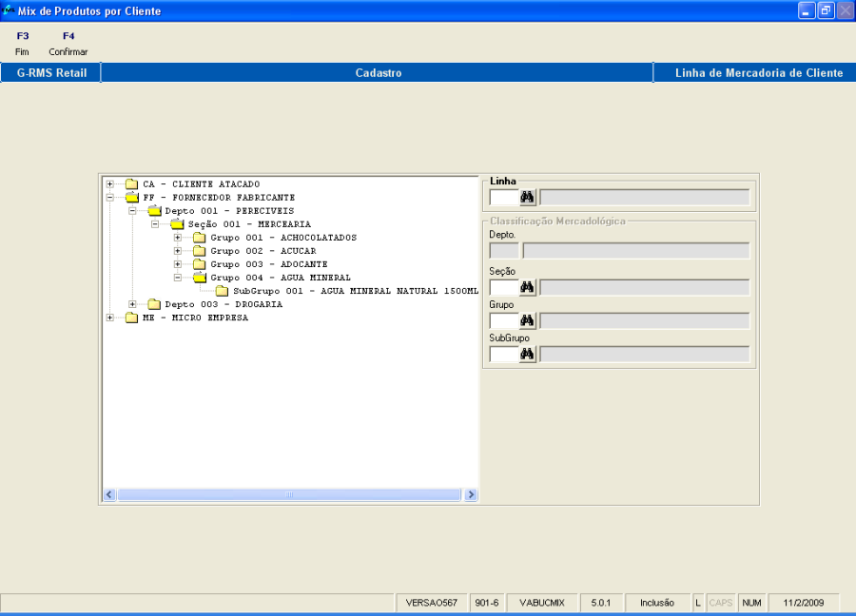Click the Depto 003 - Drogaria folder icon
The width and height of the screenshot is (856, 616).
pyautogui.click(x=154, y=304)
